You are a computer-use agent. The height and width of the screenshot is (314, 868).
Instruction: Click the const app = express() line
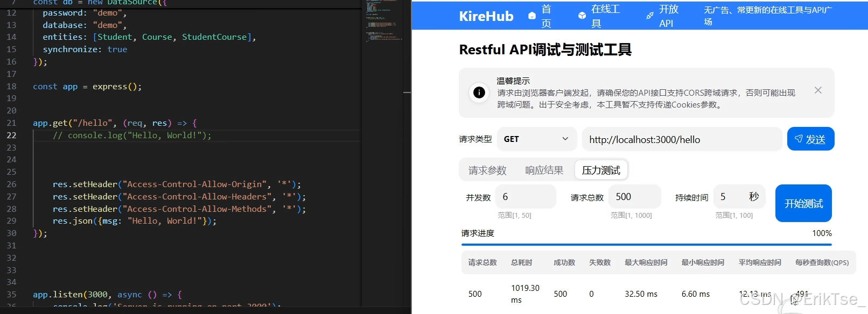[x=87, y=86]
